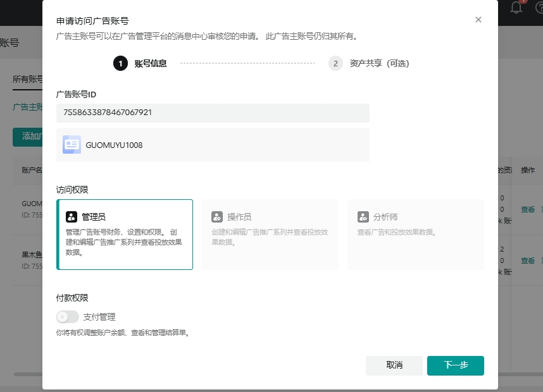This screenshot has height=392, width=543.
Task: Click the 取消 button
Action: pyautogui.click(x=394, y=365)
